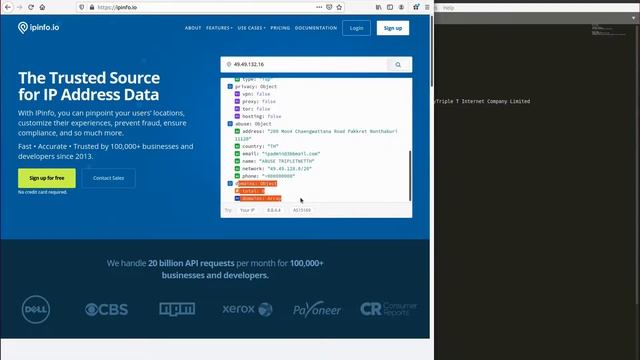This screenshot has height=360, width=640.
Task: Click the Consumer Reports logo
Action: click(388, 309)
